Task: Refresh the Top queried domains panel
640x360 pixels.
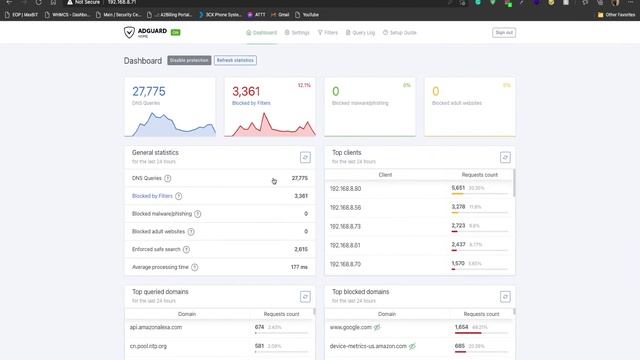Action: click(305, 296)
